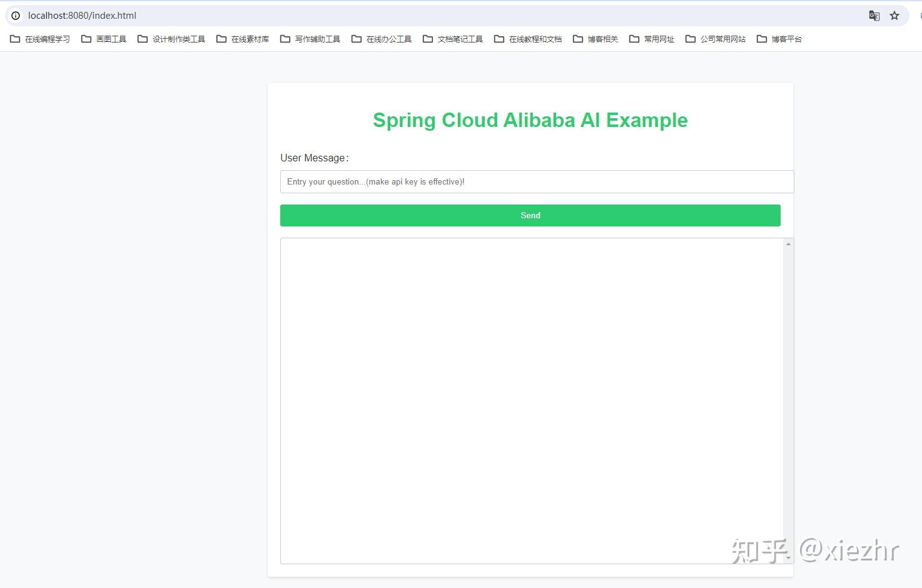
Task: Toggle the bookmark star for this page
Action: [894, 15]
